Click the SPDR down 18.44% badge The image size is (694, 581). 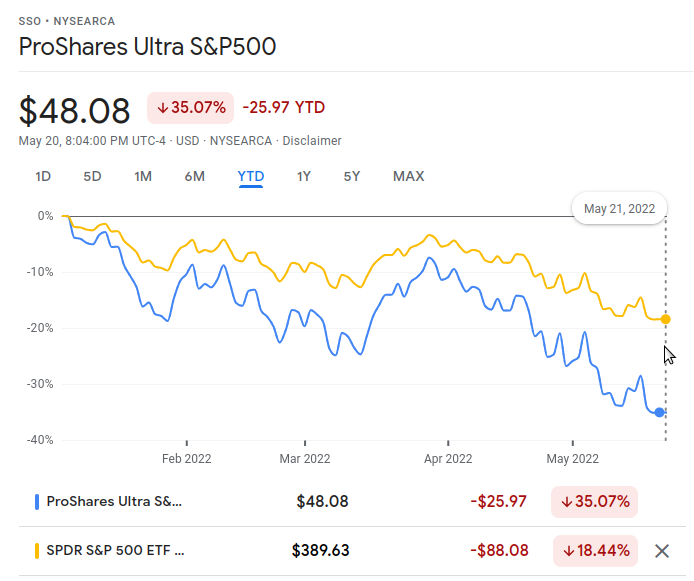pos(594,550)
